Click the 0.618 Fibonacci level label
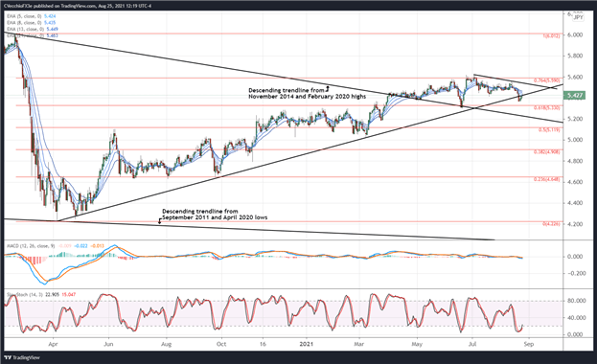The width and height of the screenshot is (597, 364). tap(547, 107)
